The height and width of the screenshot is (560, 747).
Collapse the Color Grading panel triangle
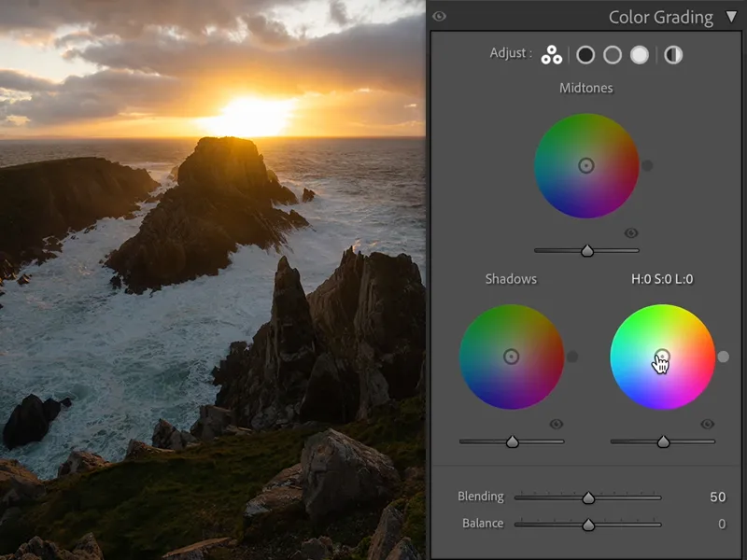(730, 17)
